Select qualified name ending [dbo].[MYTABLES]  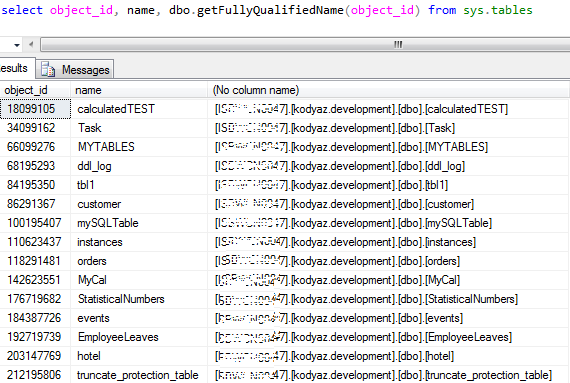[x=389, y=147]
